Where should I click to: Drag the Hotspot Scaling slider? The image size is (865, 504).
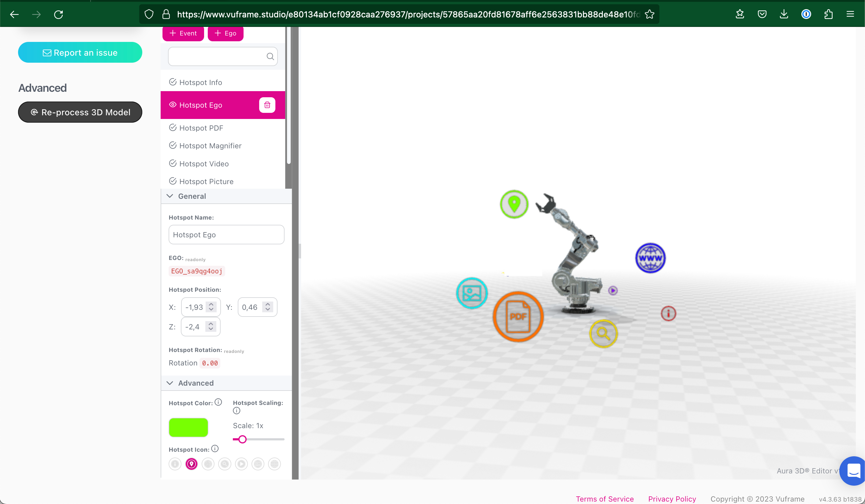coord(243,439)
